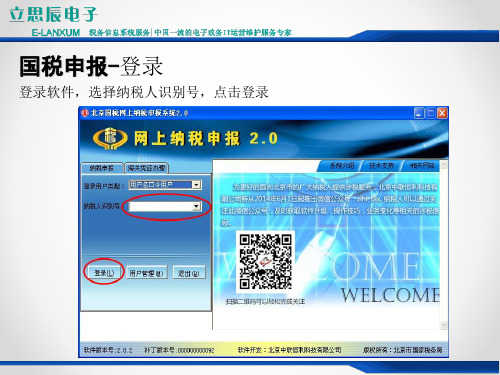The width and height of the screenshot is (500, 375).
Task: Close the tax declaration window
Action: coord(442,113)
